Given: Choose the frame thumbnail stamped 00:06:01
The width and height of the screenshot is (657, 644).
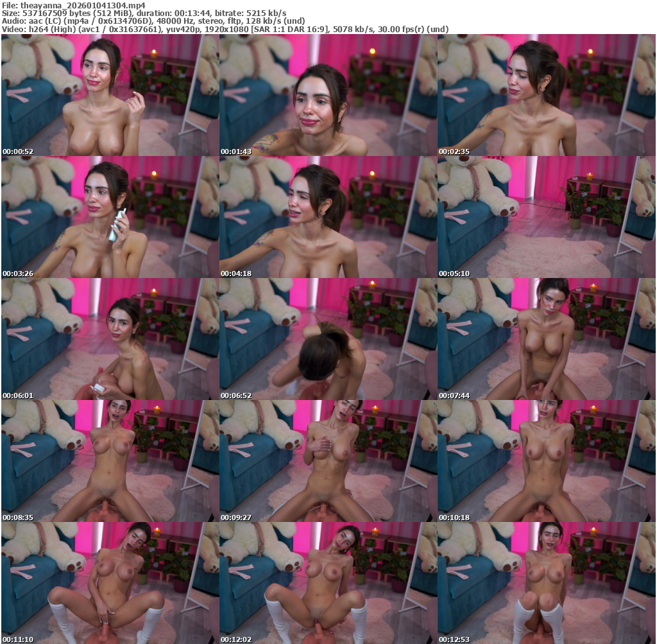Looking at the screenshot, I should 110,339.
